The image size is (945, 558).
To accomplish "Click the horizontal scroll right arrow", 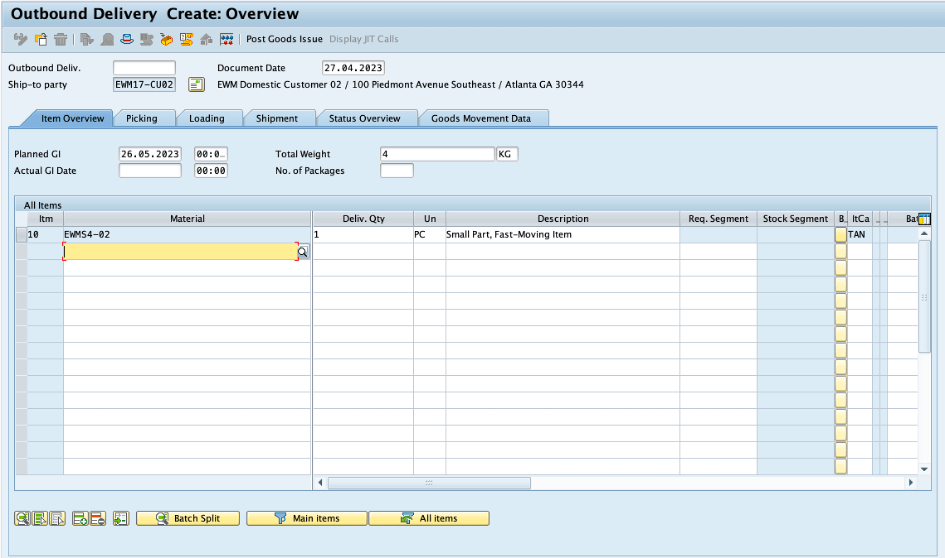I will click(x=911, y=483).
